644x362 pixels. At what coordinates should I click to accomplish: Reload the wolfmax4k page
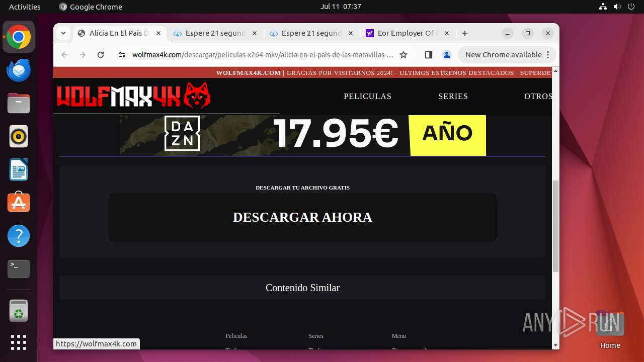coord(101,55)
